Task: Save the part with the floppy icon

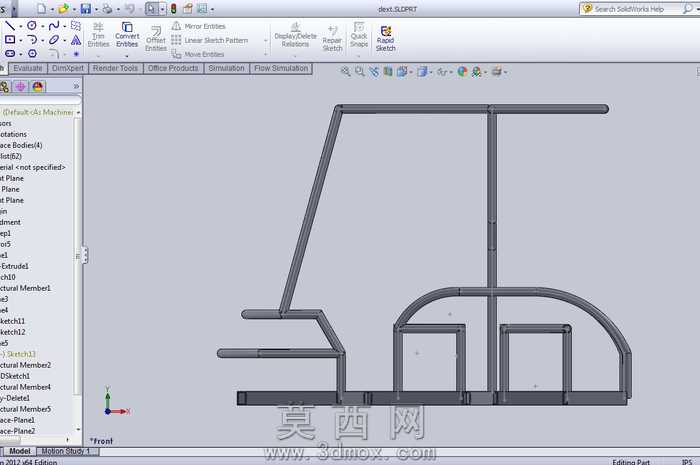Action: [x=85, y=8]
